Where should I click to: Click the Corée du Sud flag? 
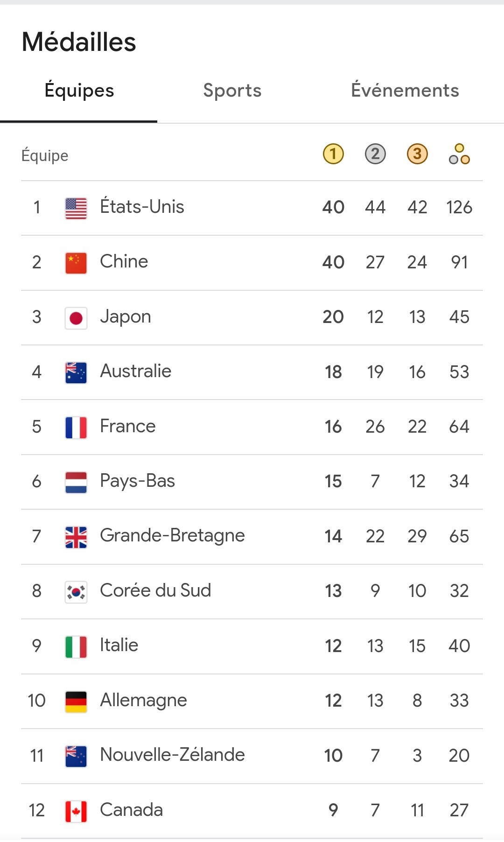[76, 592]
